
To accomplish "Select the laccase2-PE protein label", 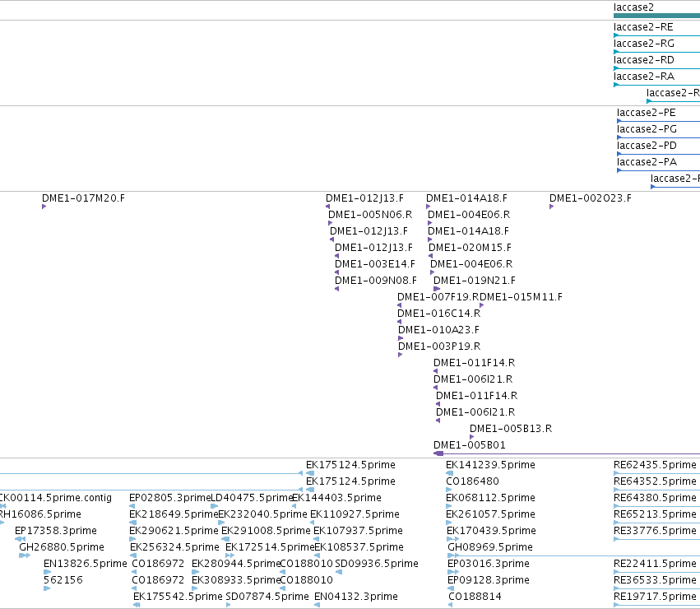I will click(646, 113).
